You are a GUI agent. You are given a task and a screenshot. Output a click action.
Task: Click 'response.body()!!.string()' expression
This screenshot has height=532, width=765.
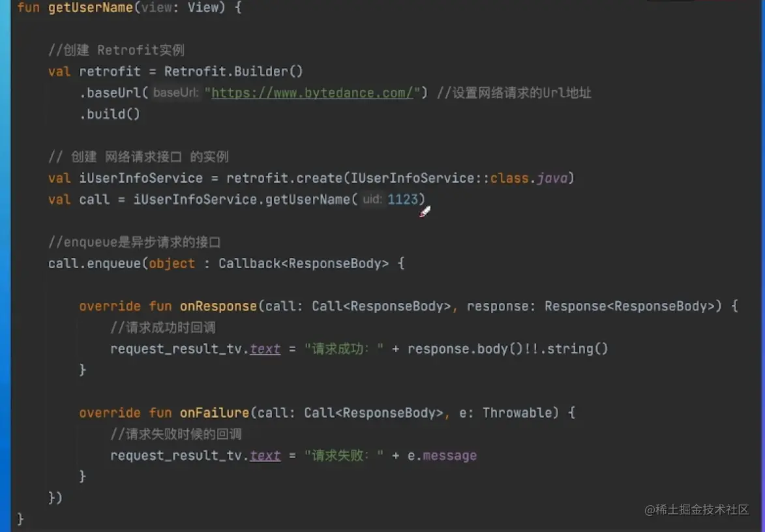click(x=507, y=349)
